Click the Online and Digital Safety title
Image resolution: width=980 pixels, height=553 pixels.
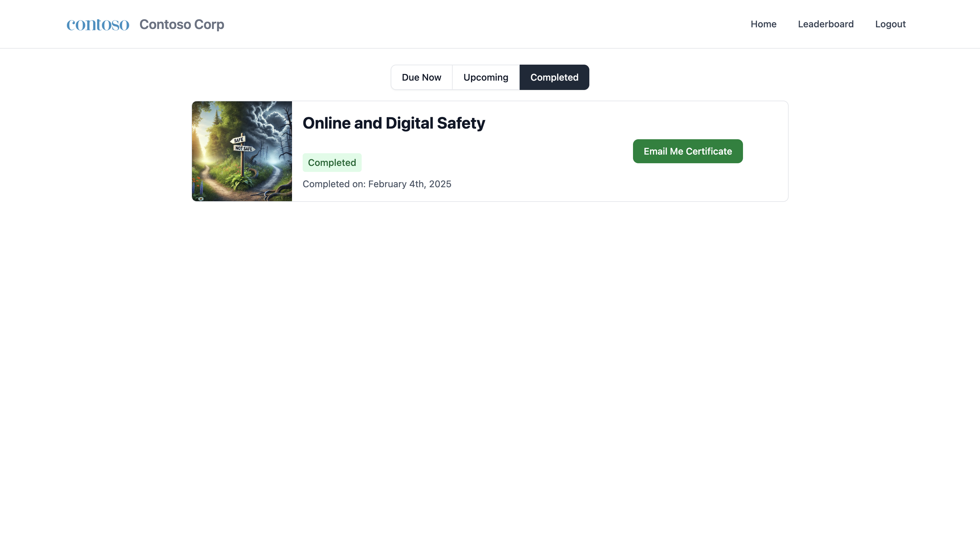[x=394, y=123]
